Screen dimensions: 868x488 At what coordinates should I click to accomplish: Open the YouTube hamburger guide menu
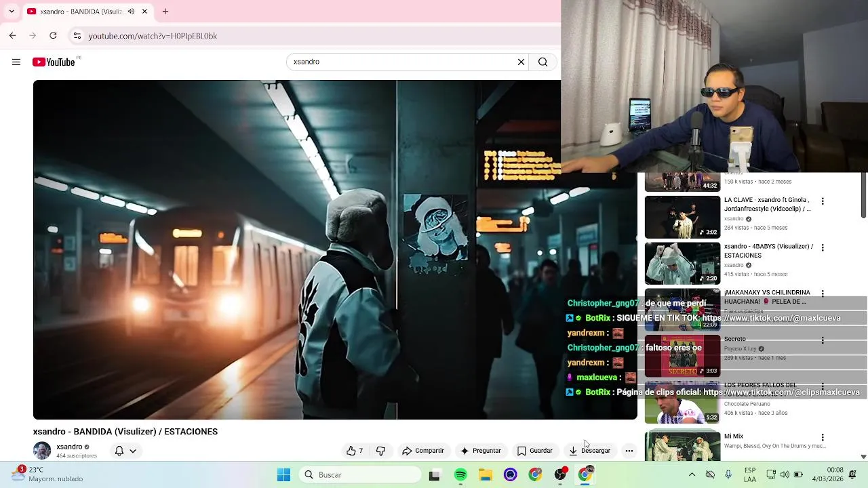[x=16, y=62]
